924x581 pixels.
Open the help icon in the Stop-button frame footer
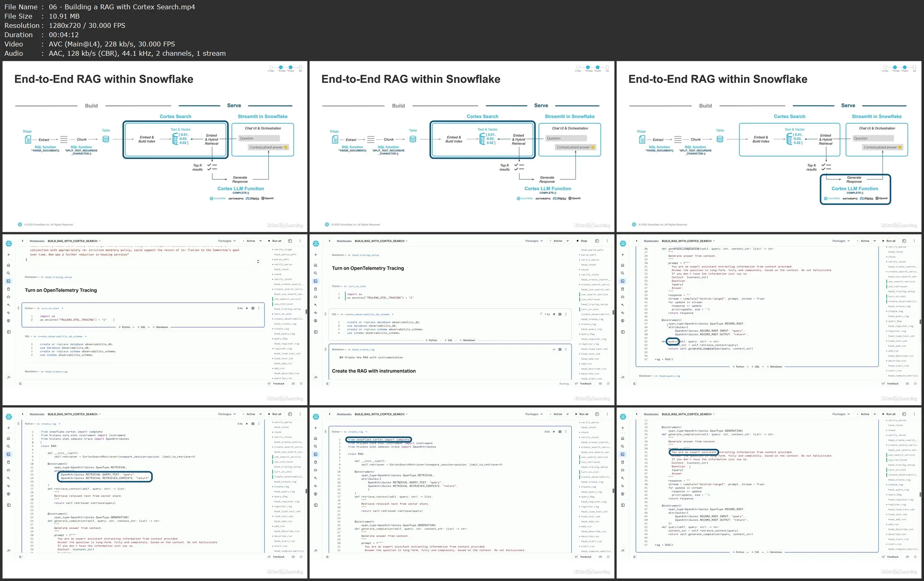pos(608,384)
